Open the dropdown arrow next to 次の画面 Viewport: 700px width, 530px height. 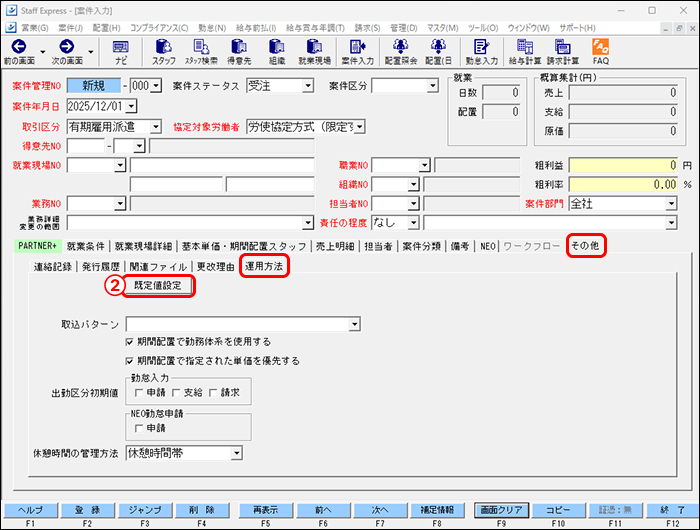point(91,51)
